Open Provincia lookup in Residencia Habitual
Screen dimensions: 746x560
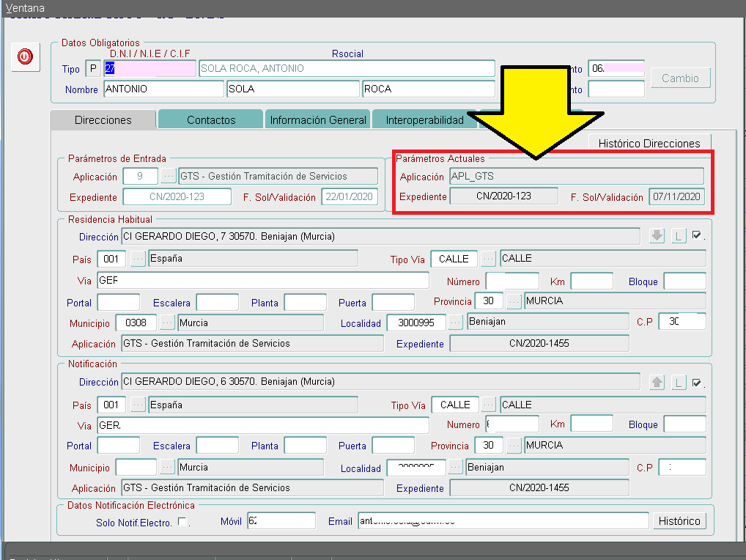click(514, 301)
